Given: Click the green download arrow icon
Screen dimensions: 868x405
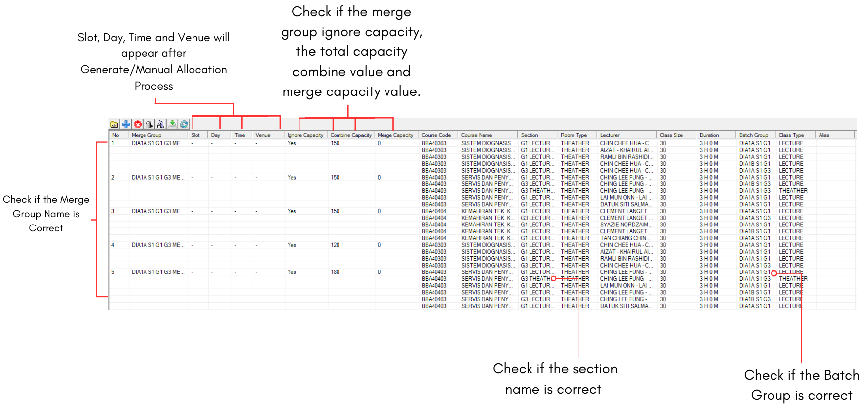Looking at the screenshot, I should (x=172, y=124).
